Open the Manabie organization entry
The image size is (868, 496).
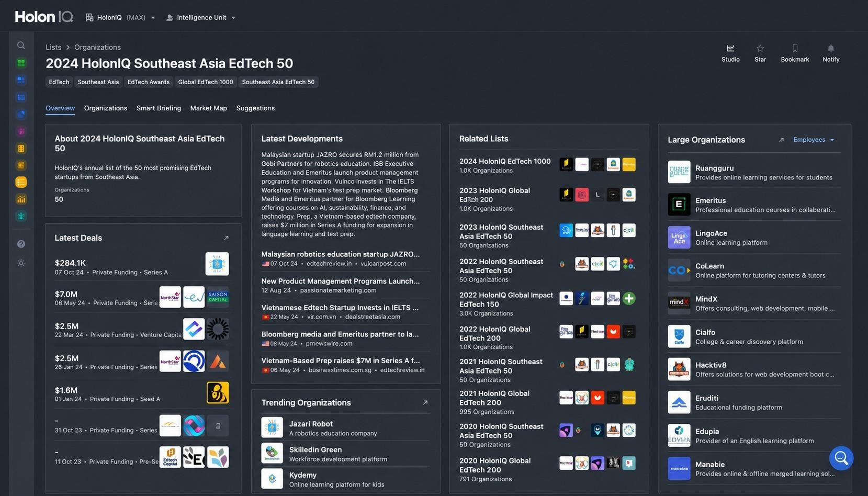pos(754,469)
